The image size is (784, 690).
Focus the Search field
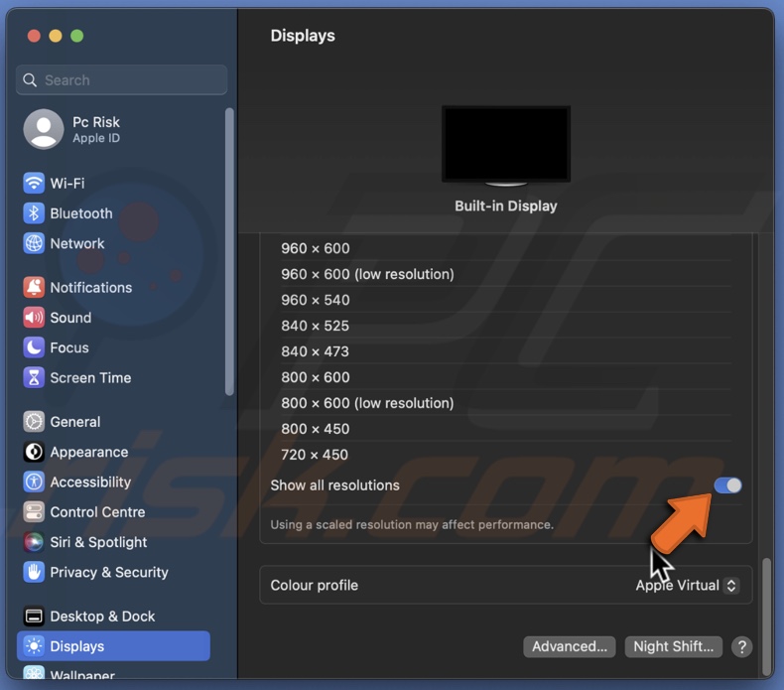tap(121, 80)
